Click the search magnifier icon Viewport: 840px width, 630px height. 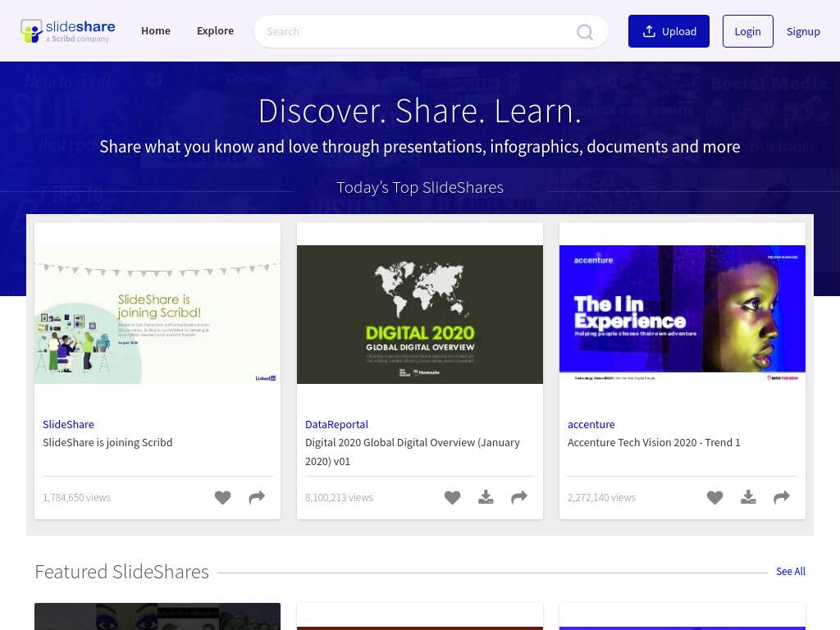pyautogui.click(x=584, y=32)
